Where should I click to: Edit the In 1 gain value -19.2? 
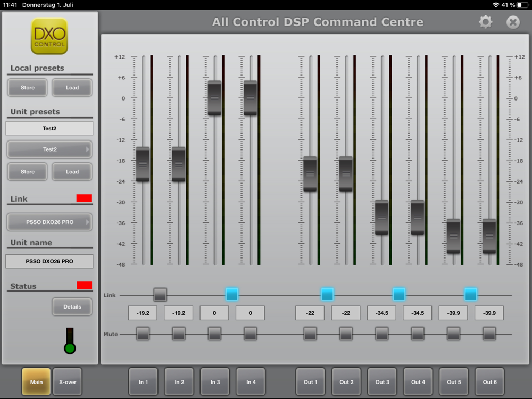coord(143,313)
